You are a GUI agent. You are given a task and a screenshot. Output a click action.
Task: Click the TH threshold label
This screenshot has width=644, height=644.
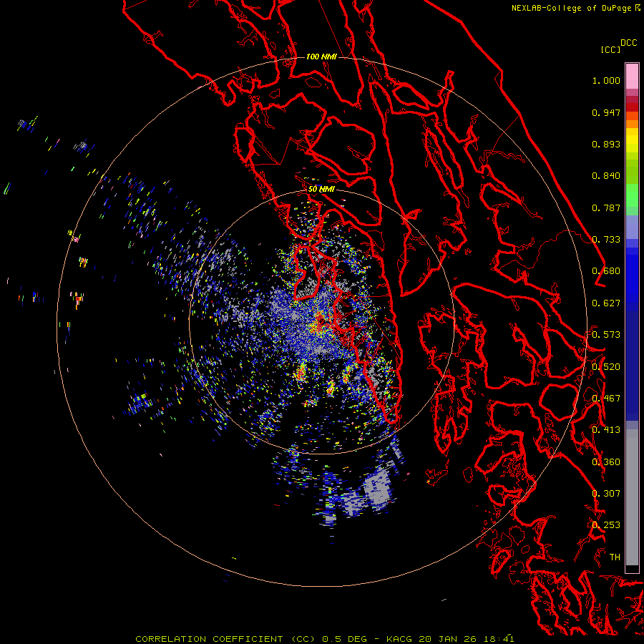click(615, 557)
